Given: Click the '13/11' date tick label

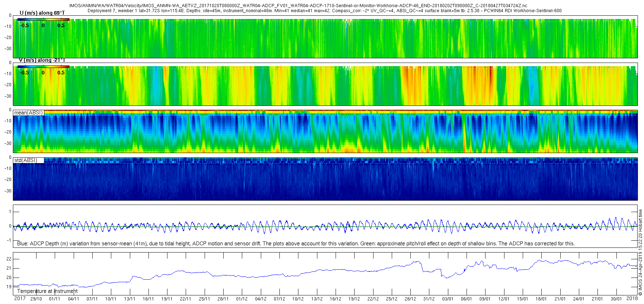Looking at the screenshot, I should click(130, 299).
